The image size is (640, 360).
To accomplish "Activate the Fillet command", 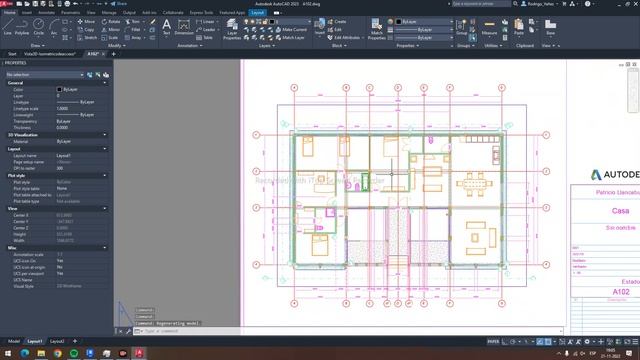I will (x=133, y=30).
